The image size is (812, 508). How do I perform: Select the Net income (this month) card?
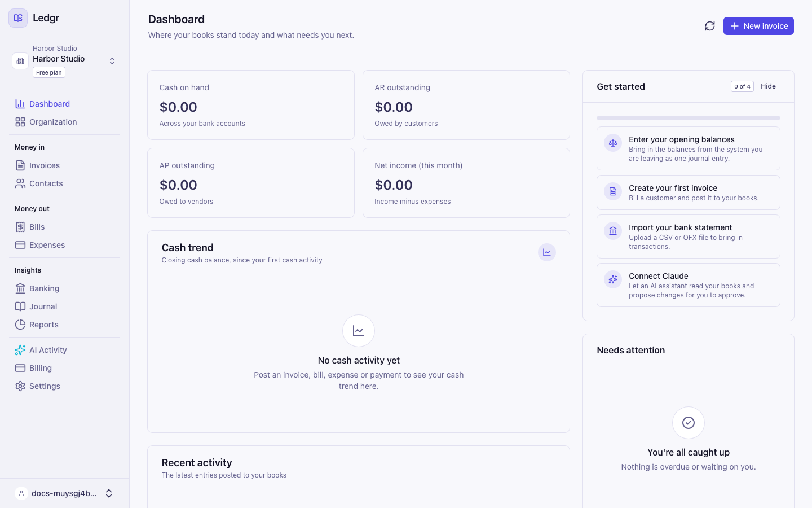click(x=466, y=183)
